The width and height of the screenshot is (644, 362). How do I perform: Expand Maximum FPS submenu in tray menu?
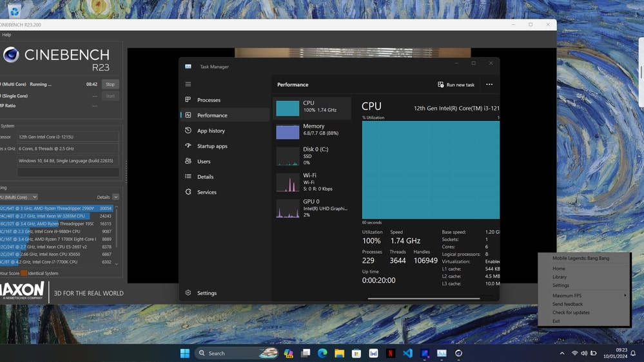tap(585, 296)
